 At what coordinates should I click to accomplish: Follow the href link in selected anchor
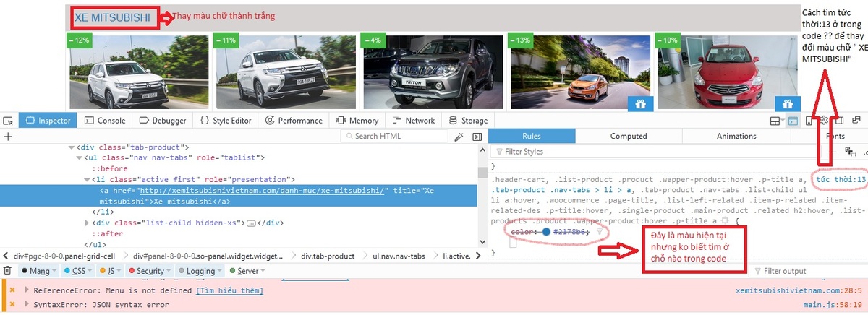tap(263, 191)
